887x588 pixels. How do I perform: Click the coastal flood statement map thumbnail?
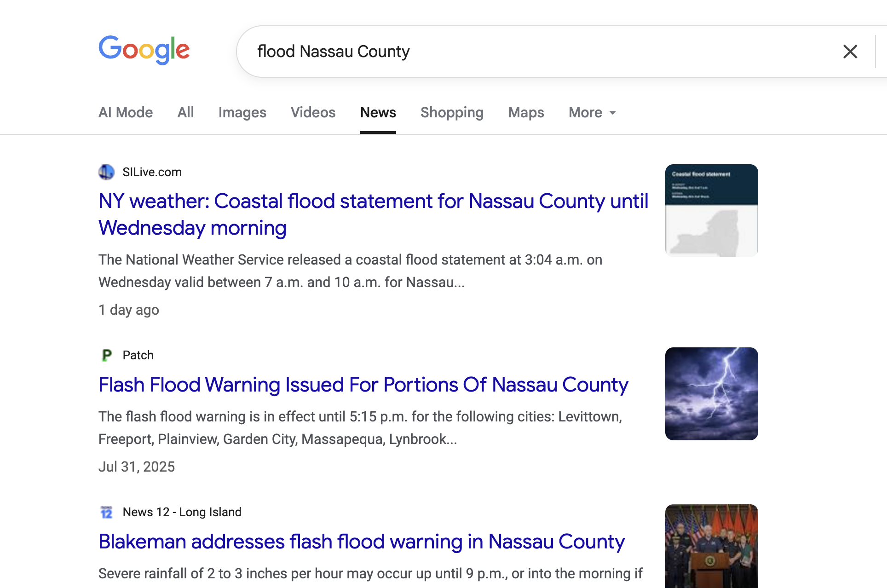pos(711,211)
